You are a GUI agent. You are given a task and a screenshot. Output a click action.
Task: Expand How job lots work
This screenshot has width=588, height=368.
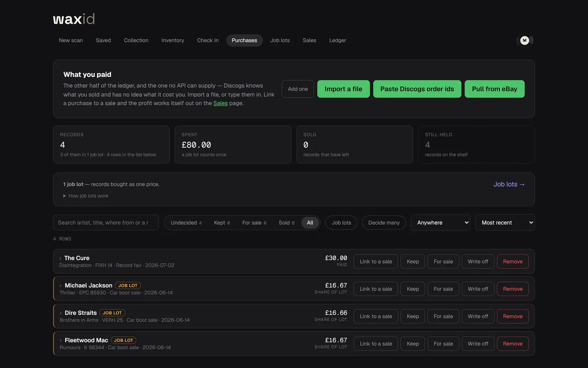[86, 196]
